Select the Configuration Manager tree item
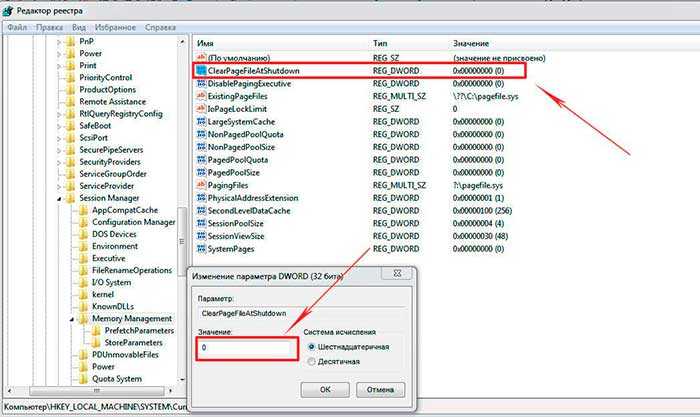 pos(133,222)
